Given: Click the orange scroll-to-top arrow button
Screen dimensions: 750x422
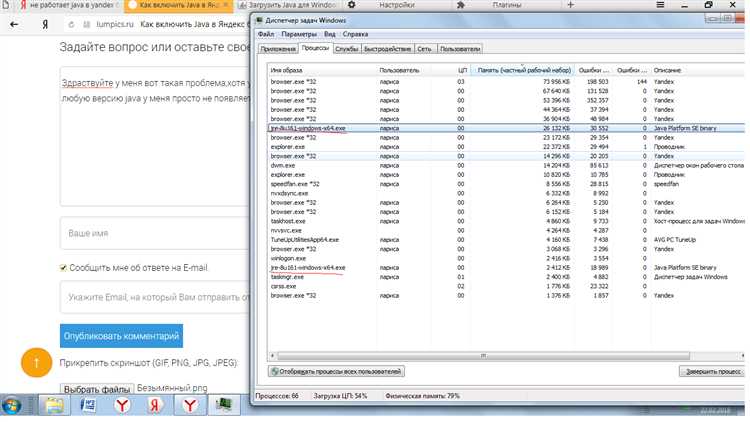Looking at the screenshot, I should tap(36, 362).
